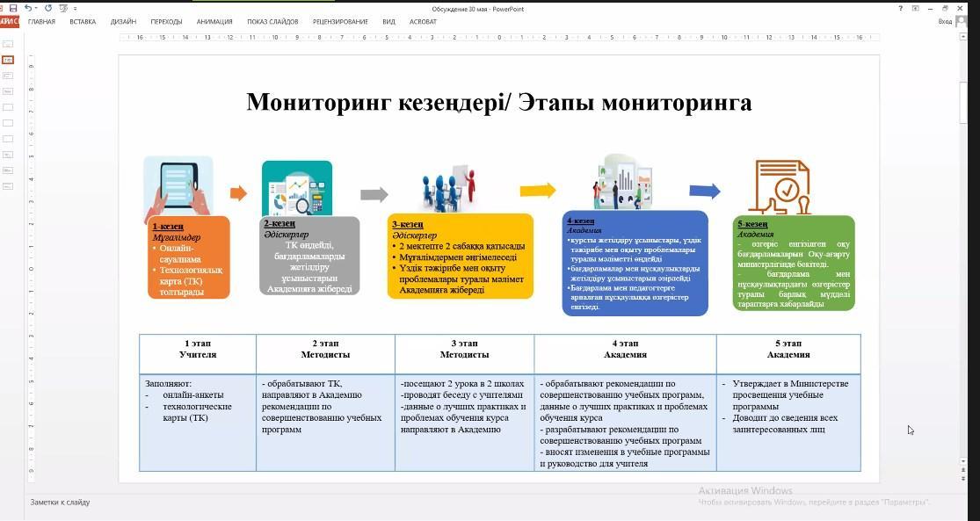
Task: Open the Undo history dropdown arrow
Action: pos(36,9)
